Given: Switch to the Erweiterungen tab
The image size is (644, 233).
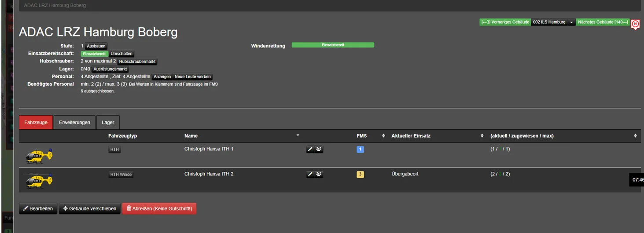Looking at the screenshot, I should (74, 122).
